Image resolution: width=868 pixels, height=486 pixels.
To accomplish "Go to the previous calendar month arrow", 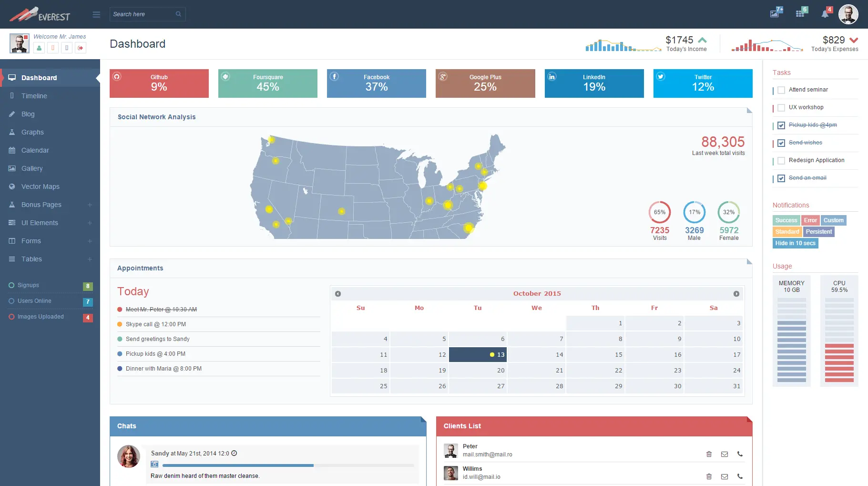I will point(338,294).
